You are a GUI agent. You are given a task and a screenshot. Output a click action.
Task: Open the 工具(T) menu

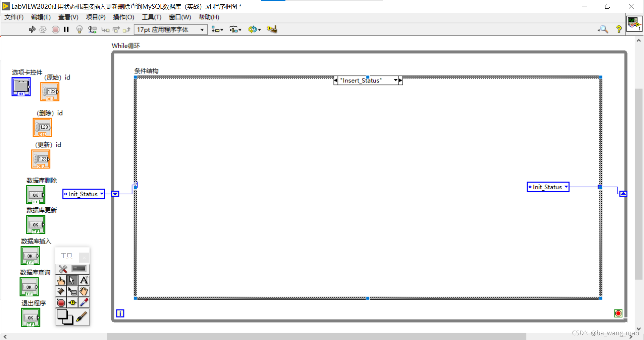[x=152, y=17]
